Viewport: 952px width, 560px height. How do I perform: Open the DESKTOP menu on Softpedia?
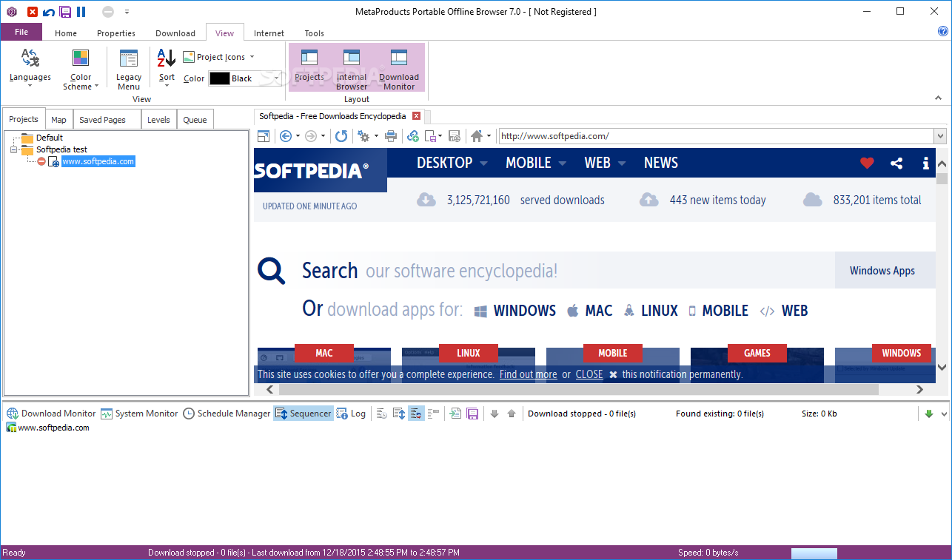tap(452, 163)
